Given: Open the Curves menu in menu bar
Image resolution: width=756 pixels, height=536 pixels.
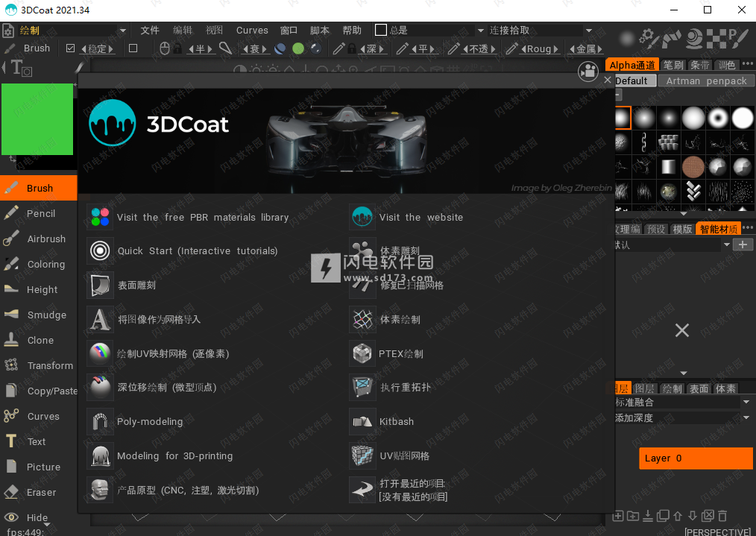Looking at the screenshot, I should (x=252, y=31).
